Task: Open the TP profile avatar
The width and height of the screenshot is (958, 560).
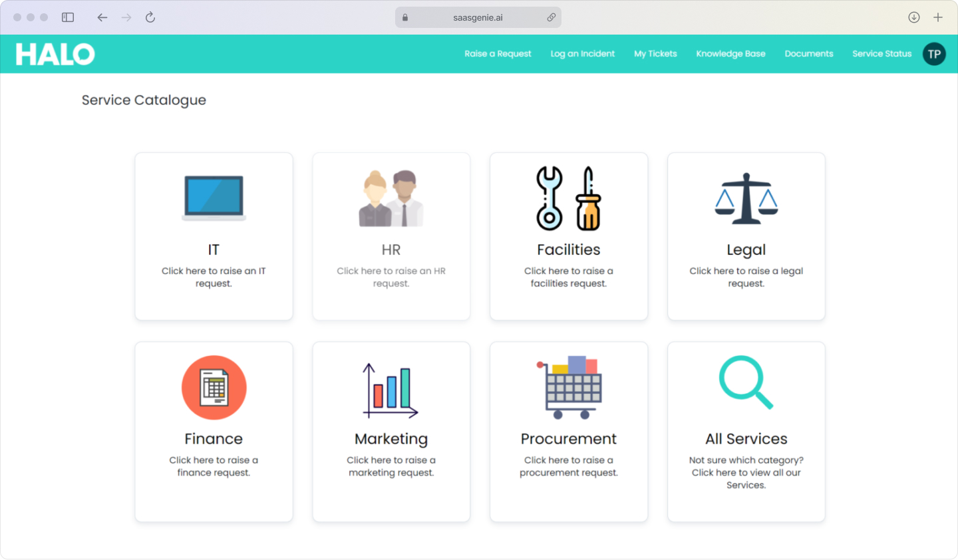Action: (x=933, y=54)
